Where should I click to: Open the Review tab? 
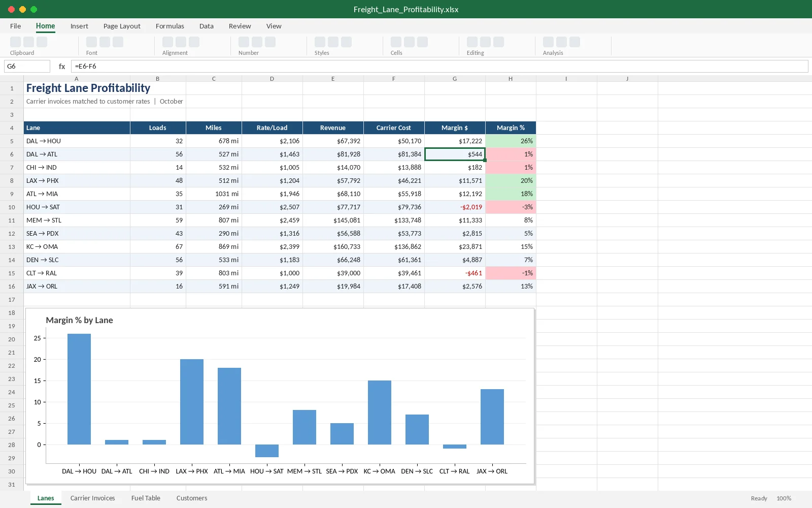[x=240, y=26]
